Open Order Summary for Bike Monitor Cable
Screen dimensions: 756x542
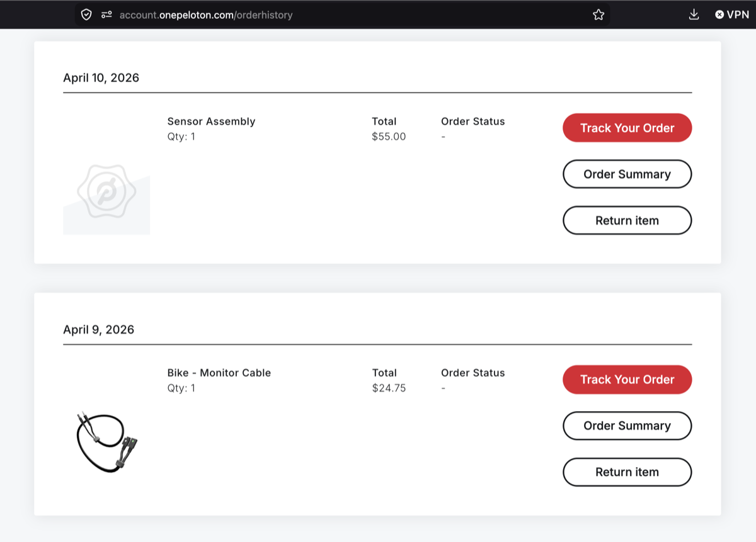[x=627, y=426]
